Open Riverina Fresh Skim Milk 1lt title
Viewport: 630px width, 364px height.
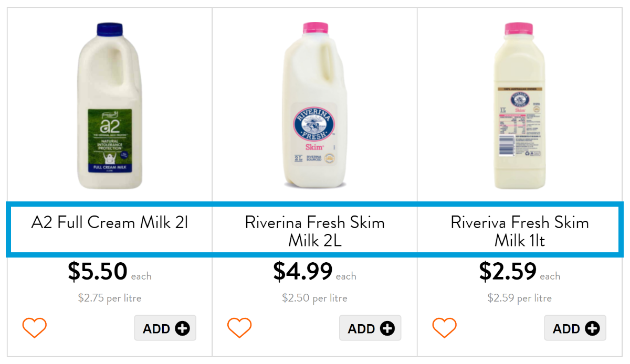coord(520,231)
